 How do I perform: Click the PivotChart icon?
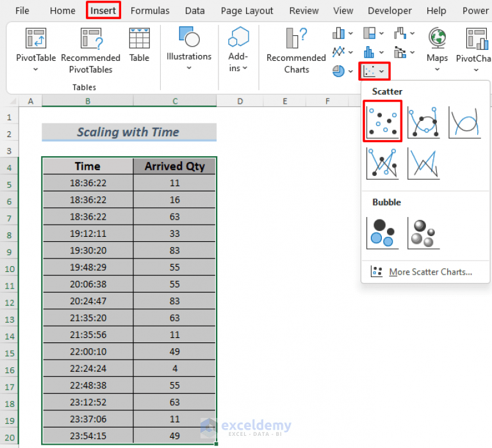pos(477,38)
